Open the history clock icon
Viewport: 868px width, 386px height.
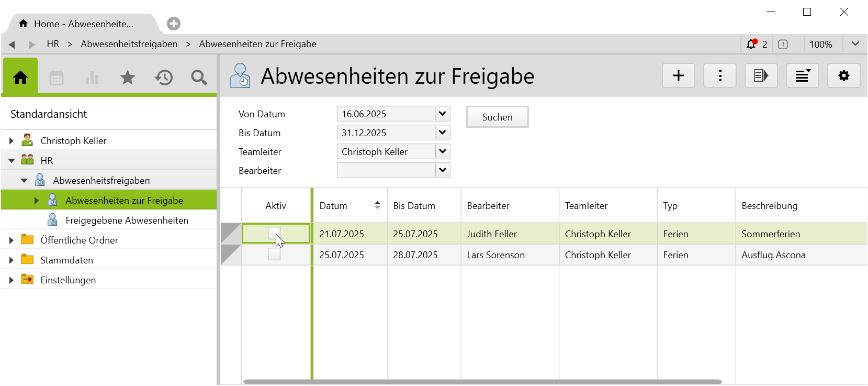coord(163,78)
